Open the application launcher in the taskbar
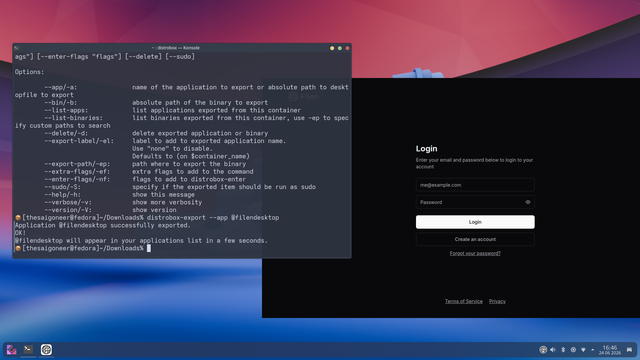 [11, 350]
